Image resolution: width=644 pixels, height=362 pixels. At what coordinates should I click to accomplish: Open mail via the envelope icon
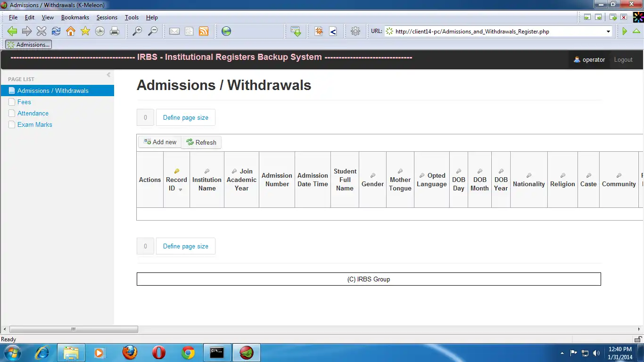[174, 31]
